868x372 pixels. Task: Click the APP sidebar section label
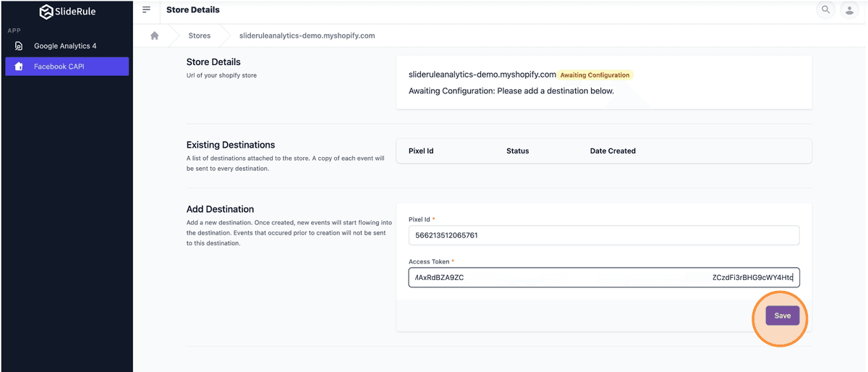(x=14, y=31)
